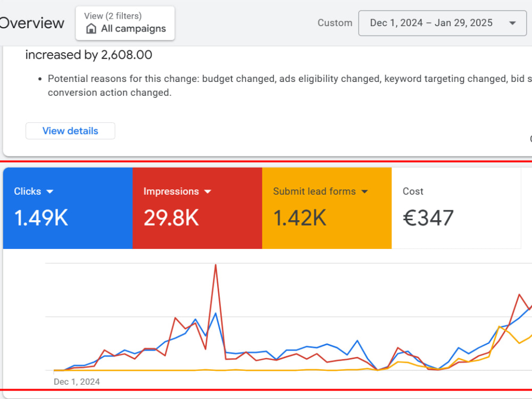Open the All campaigns view filter
Viewport: 532px width, 399px height.
(x=125, y=23)
